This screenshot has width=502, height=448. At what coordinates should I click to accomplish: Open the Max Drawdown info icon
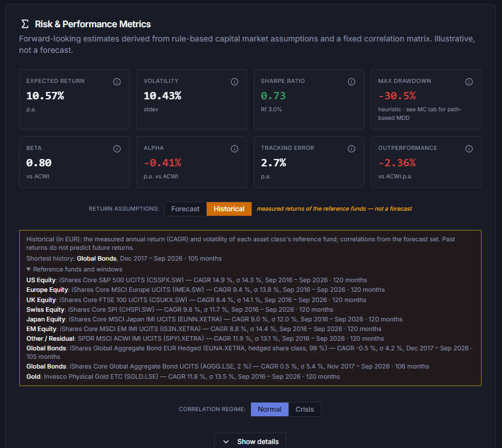tap(468, 82)
